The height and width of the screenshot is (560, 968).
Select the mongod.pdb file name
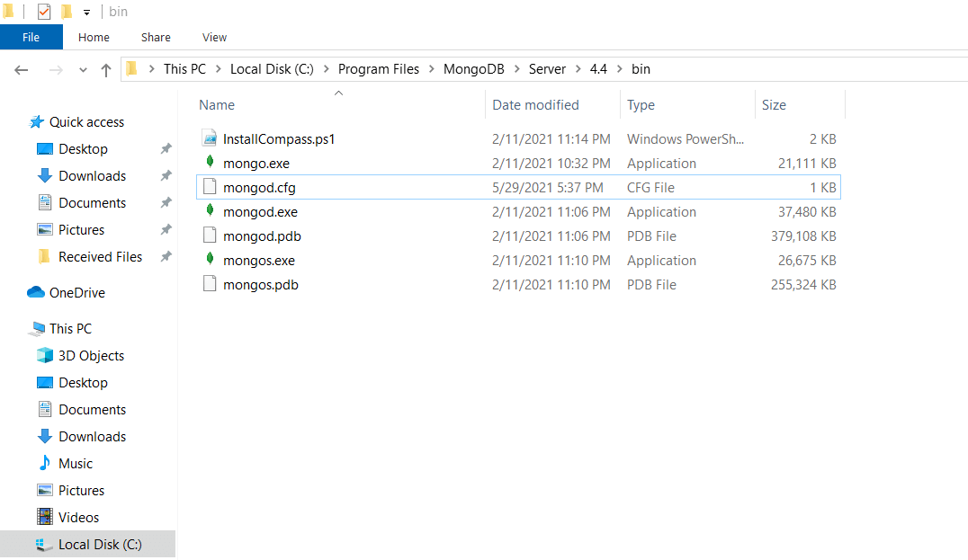tap(262, 236)
